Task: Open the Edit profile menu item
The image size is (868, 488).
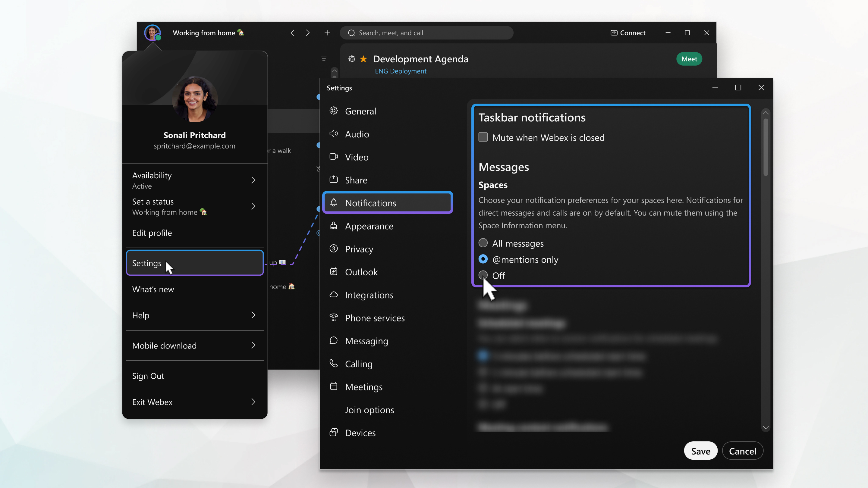Action: (152, 232)
